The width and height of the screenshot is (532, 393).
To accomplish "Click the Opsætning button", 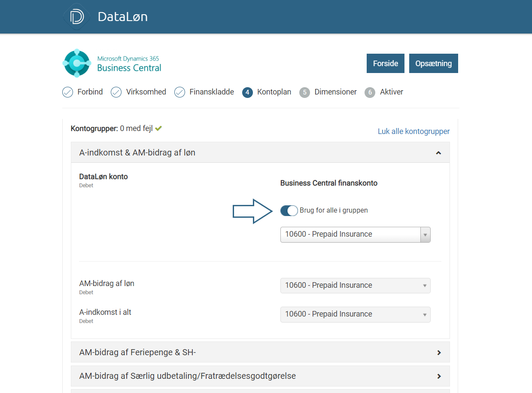I will (434, 64).
